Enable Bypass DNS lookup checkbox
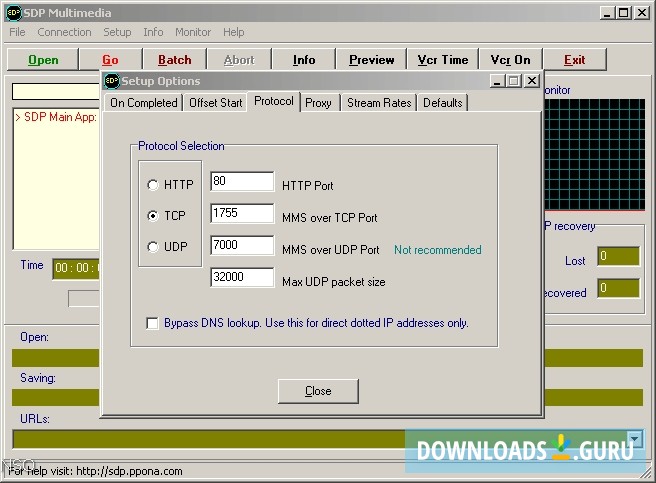Viewport: 656px width, 483px height. point(152,323)
